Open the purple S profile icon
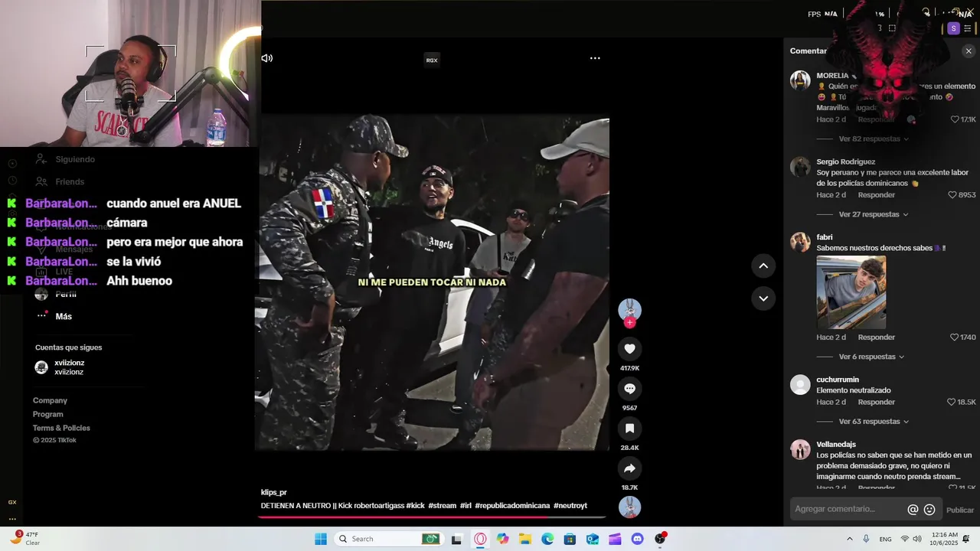 pos(953,28)
